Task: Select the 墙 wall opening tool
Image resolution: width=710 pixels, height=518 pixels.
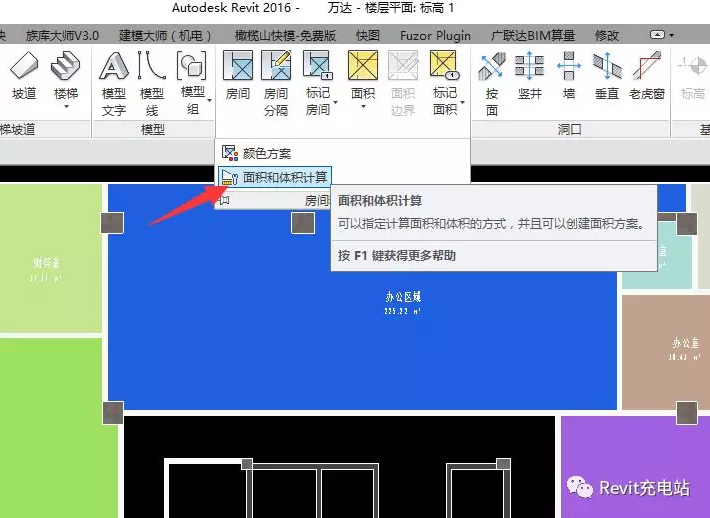Action: click(569, 76)
